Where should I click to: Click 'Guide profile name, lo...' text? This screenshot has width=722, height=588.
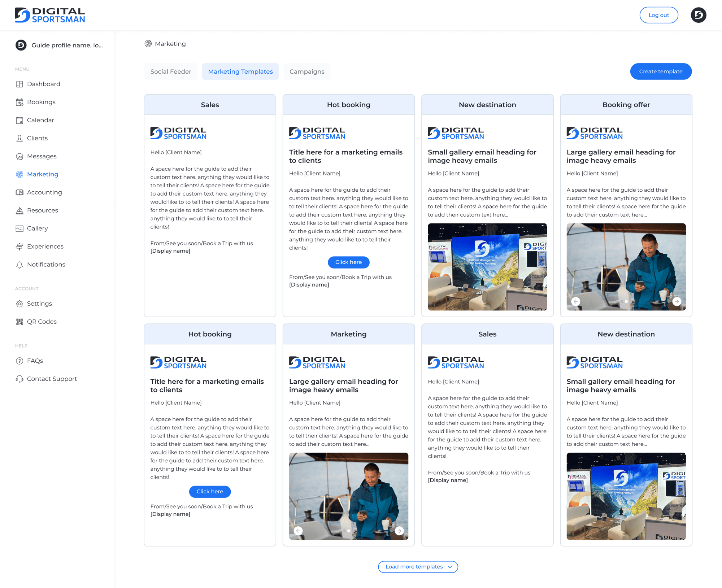67,45
